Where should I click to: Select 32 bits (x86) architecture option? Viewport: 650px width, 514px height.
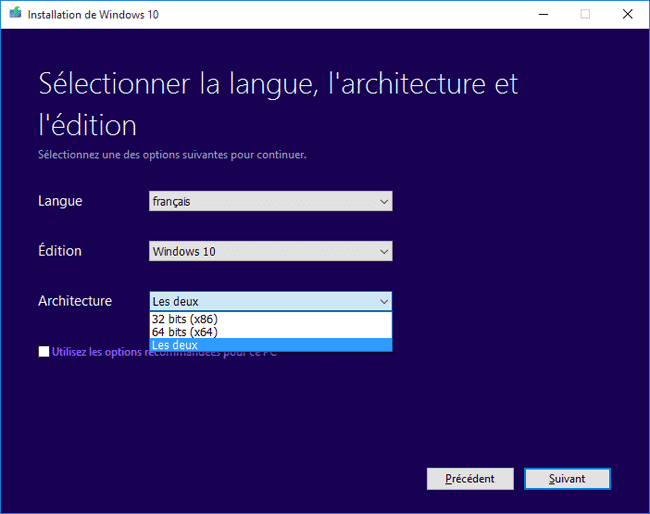(271, 319)
